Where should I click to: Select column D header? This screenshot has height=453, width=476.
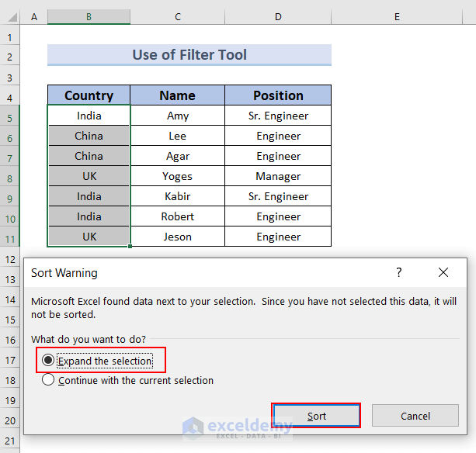278,17
